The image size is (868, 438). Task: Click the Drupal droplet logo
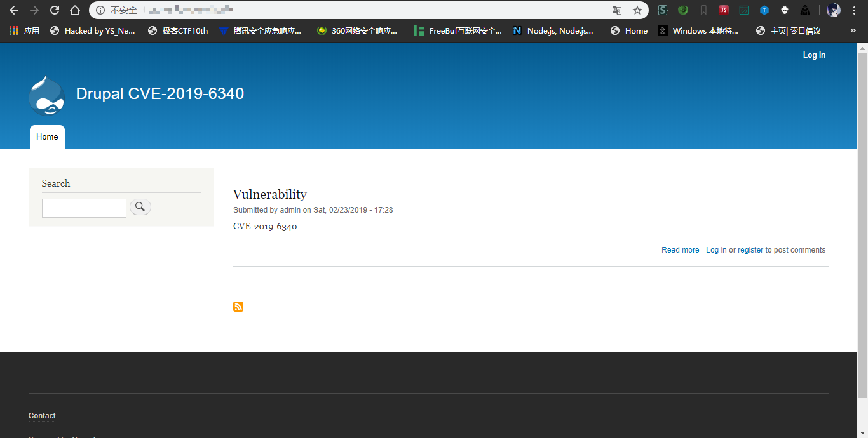(47, 95)
